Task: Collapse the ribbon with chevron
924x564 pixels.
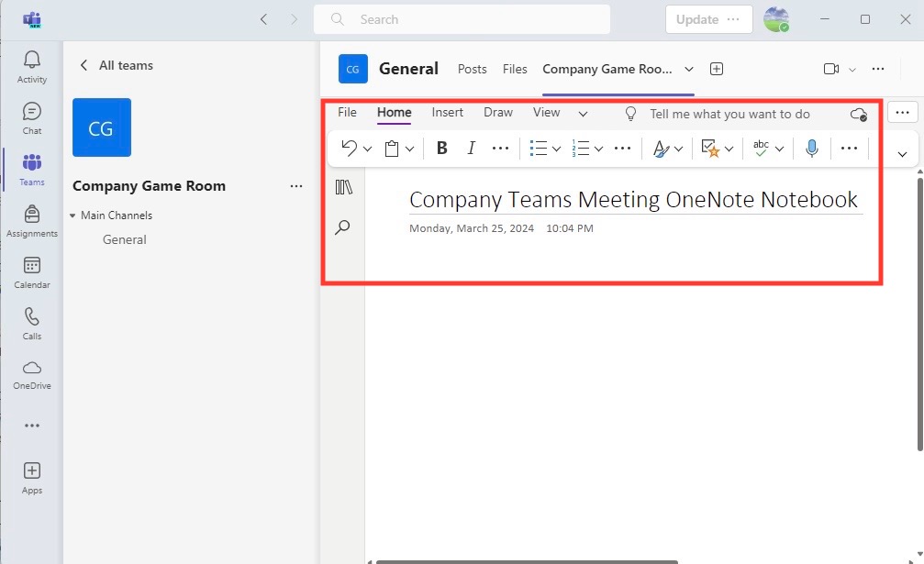Action: tap(902, 154)
